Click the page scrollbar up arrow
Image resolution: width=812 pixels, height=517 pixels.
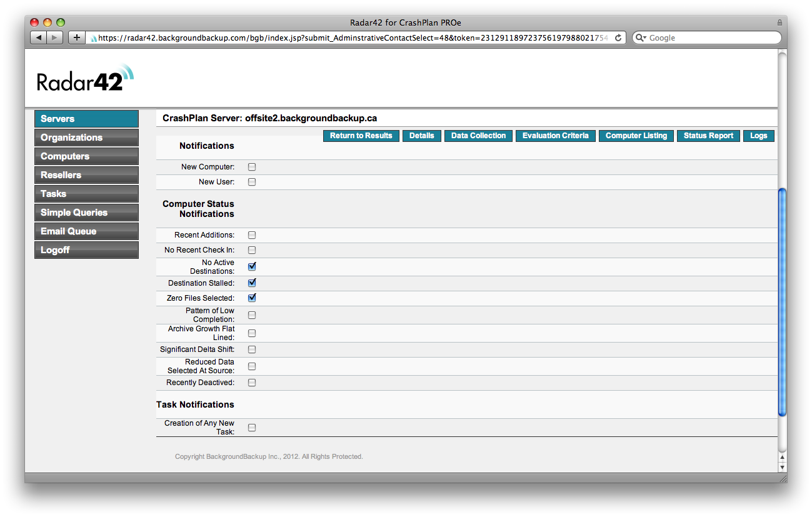coord(782,458)
